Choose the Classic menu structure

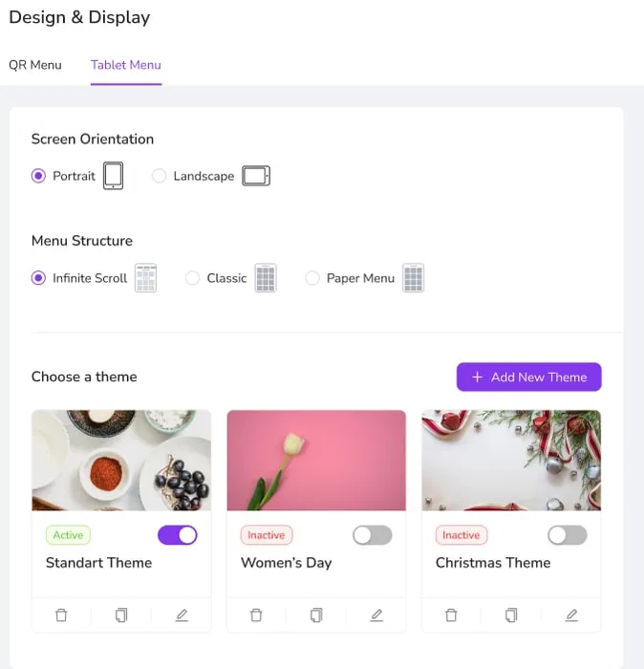click(x=192, y=278)
